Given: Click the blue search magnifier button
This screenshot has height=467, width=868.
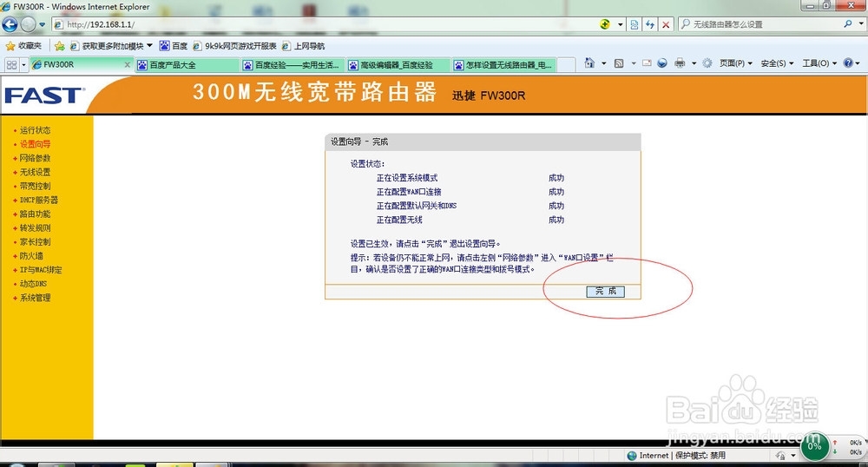Looking at the screenshot, I should pyautogui.click(x=847, y=23).
